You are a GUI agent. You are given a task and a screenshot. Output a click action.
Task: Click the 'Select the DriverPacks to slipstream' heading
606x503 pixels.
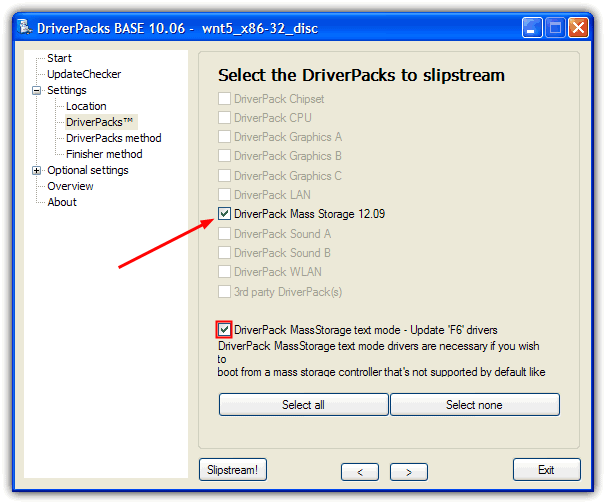361,75
